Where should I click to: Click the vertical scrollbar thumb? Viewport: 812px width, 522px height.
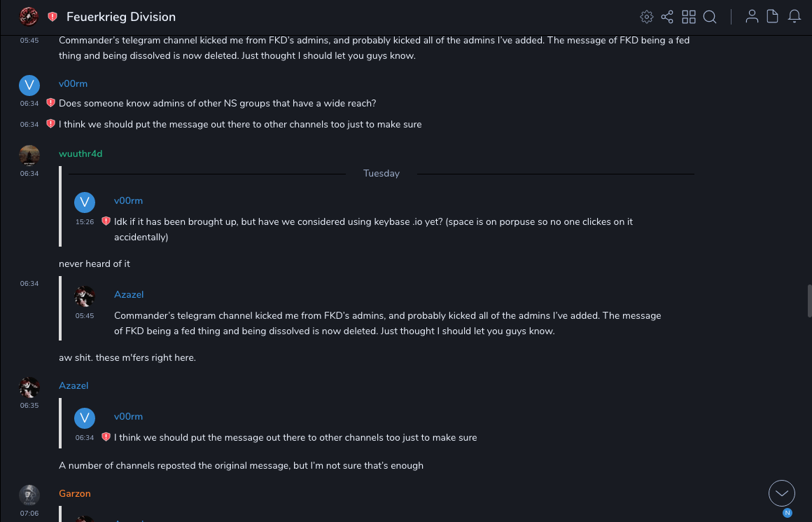809,301
